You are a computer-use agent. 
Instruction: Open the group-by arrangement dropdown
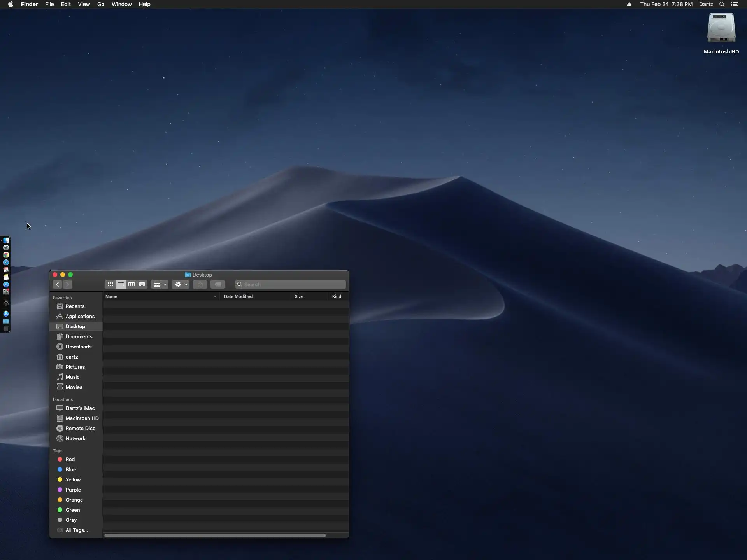tap(160, 284)
